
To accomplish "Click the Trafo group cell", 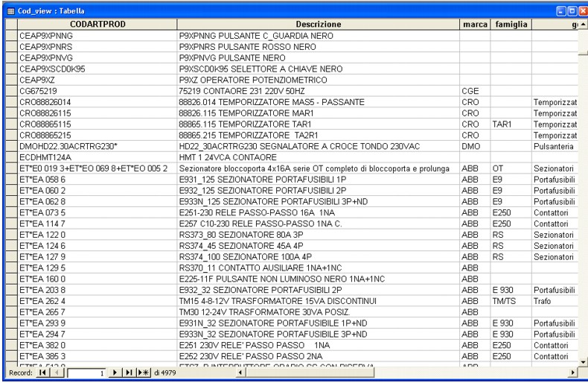I will pyautogui.click(x=555, y=301).
